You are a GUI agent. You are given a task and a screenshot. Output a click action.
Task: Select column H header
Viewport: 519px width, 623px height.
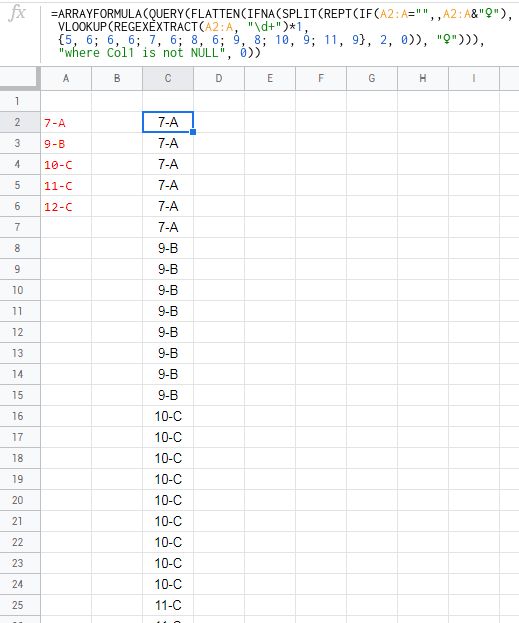pos(423,78)
